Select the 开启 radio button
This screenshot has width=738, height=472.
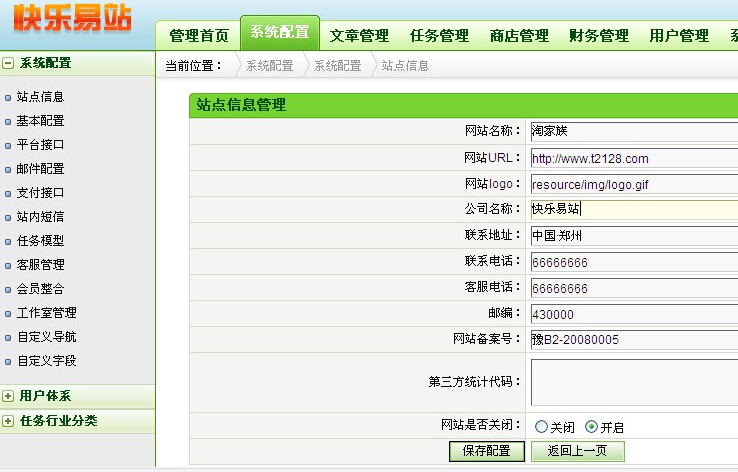coord(591,427)
